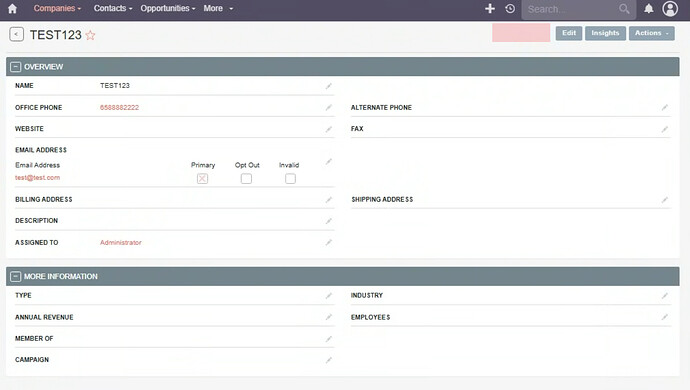The height and width of the screenshot is (390, 690).
Task: Toggle the Invalid email checkbox
Action: 290,178
